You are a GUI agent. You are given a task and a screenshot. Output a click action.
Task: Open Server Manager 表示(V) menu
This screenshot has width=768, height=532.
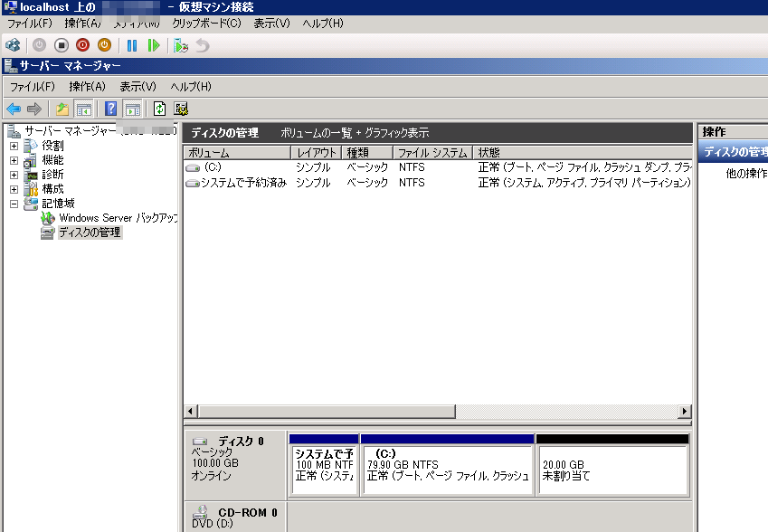(x=138, y=87)
